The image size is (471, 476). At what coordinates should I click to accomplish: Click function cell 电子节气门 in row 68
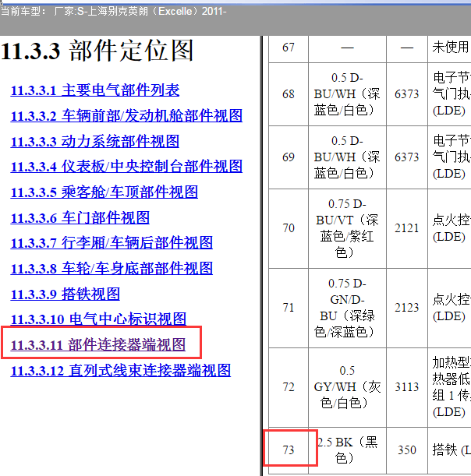point(449,94)
